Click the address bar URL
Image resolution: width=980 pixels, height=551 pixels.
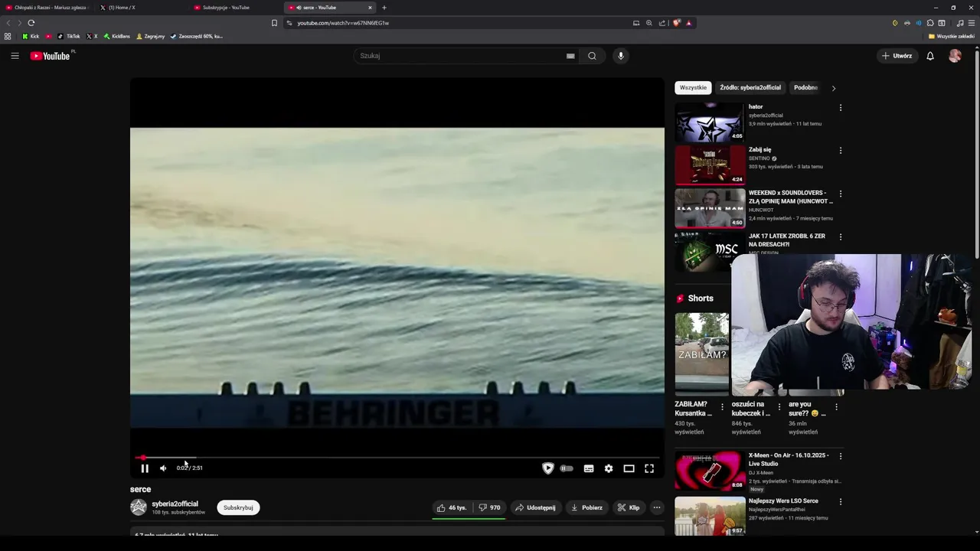pos(343,23)
